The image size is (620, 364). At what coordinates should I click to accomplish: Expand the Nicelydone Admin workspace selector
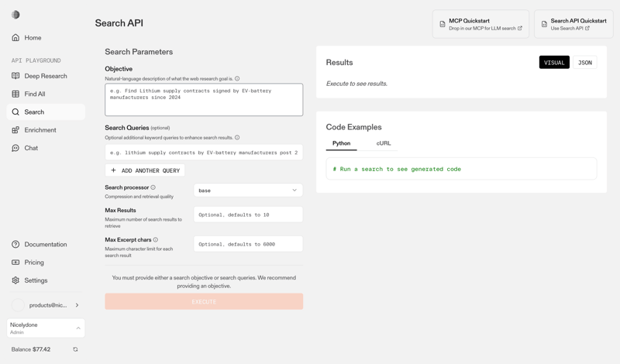pyautogui.click(x=46, y=328)
